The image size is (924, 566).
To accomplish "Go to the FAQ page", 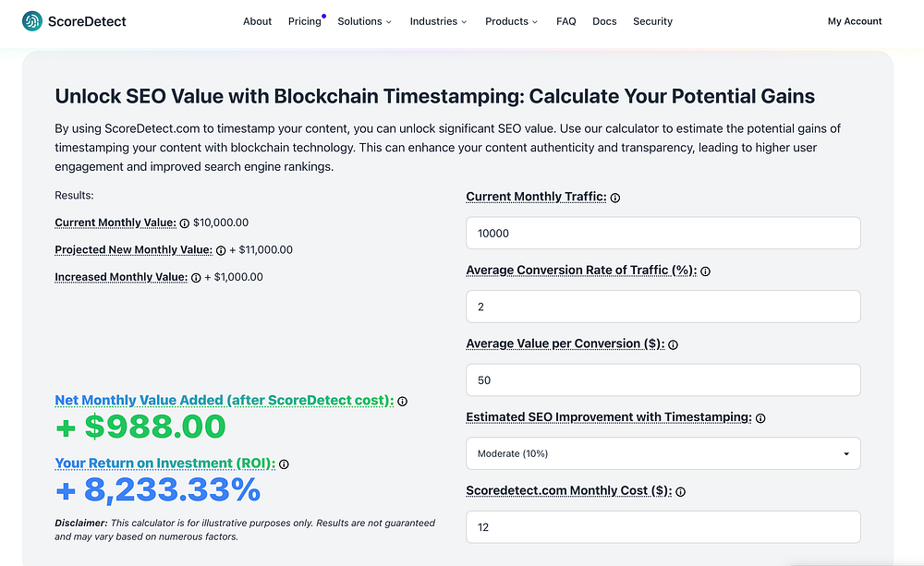I will point(565,21).
